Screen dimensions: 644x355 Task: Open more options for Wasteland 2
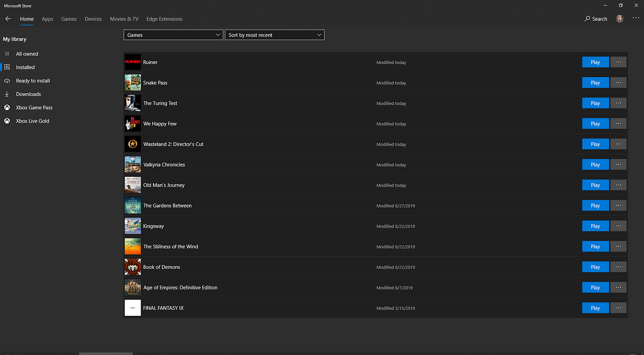tap(618, 144)
